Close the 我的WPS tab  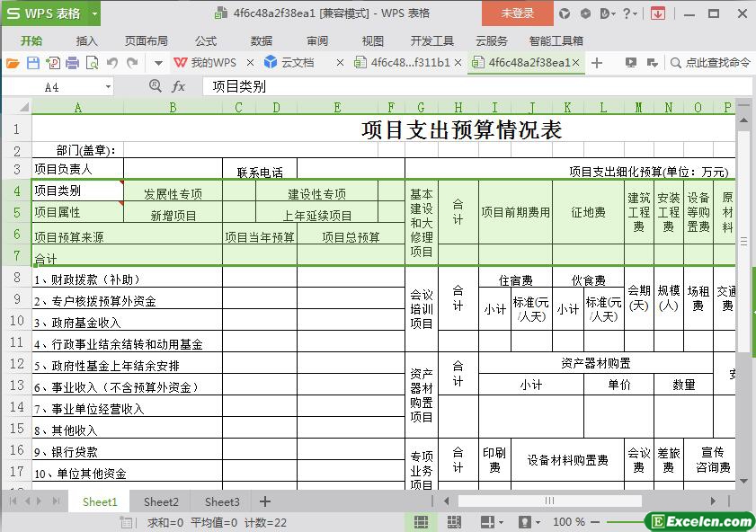click(x=250, y=63)
